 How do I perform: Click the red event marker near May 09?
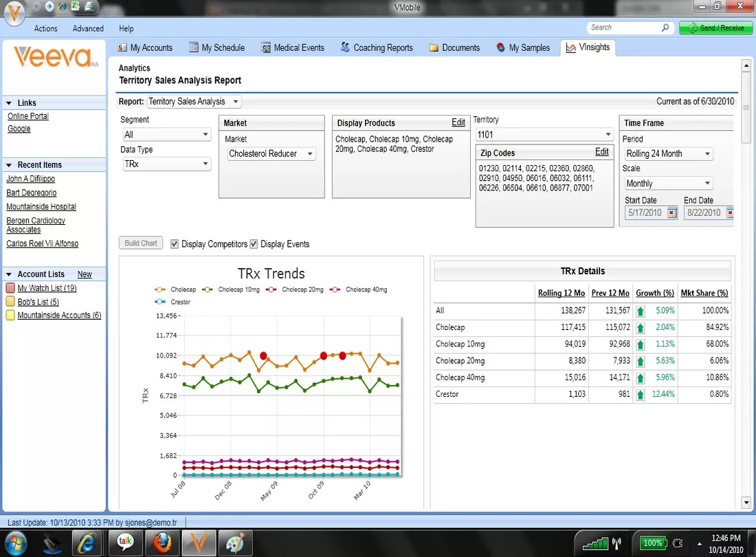263,356
